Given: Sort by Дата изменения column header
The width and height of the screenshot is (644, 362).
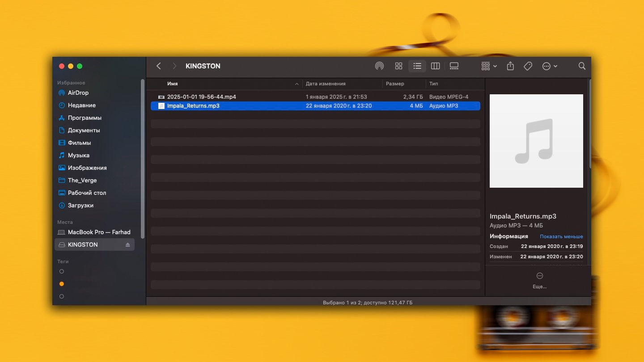Looking at the screenshot, I should click(x=326, y=84).
